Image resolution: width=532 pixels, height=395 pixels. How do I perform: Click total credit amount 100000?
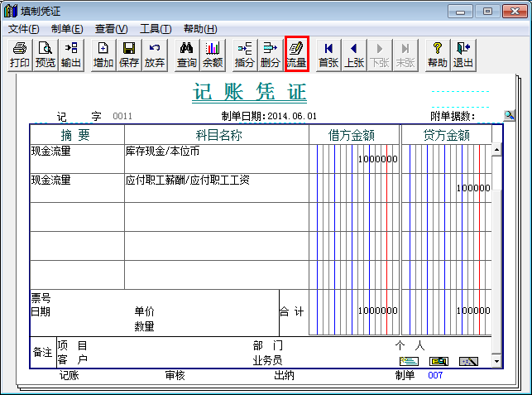473,311
